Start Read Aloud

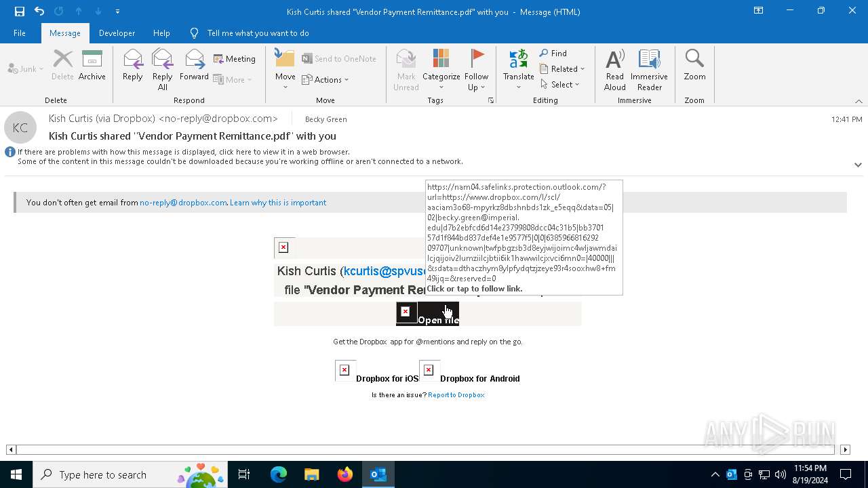click(615, 69)
